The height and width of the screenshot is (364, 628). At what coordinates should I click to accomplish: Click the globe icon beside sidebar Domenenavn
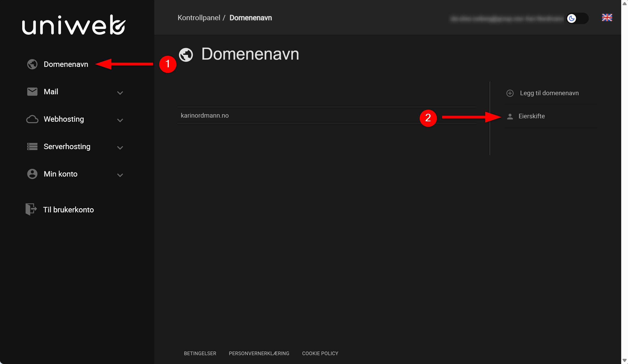(x=32, y=64)
